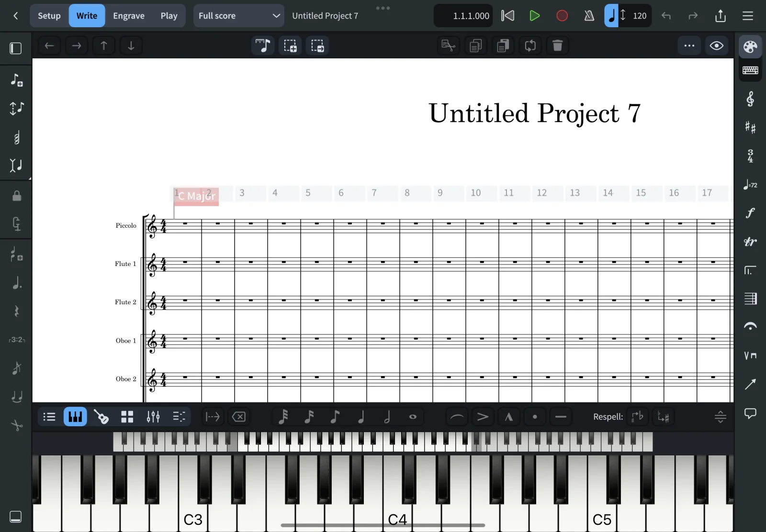Show the properties list panel
The image size is (766, 532).
[x=49, y=417]
